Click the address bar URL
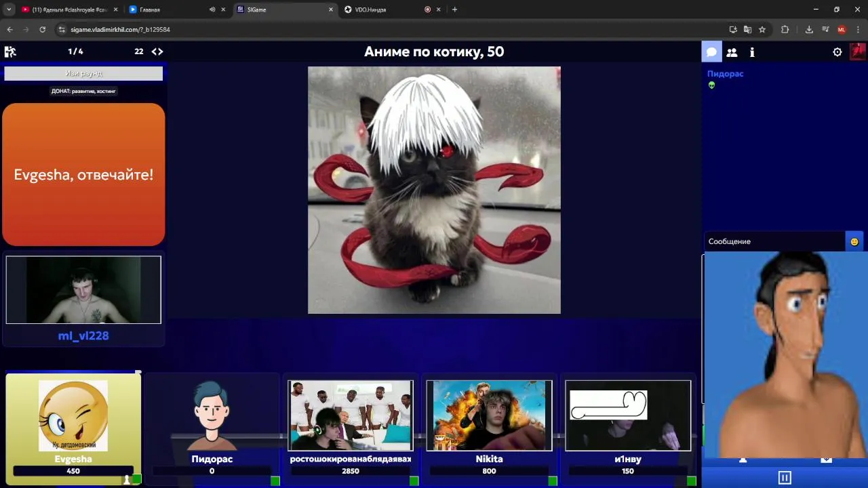The image size is (868, 488). coord(120,30)
